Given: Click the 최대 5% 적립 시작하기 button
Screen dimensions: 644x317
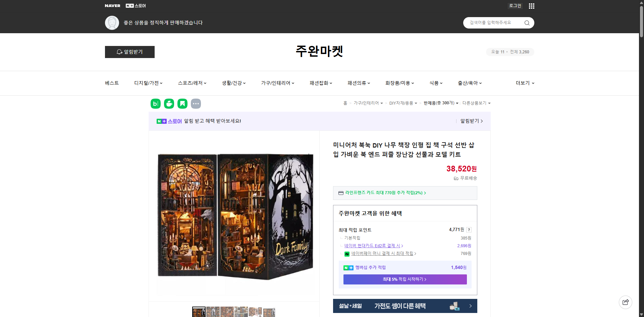Looking at the screenshot, I should click(x=405, y=279).
